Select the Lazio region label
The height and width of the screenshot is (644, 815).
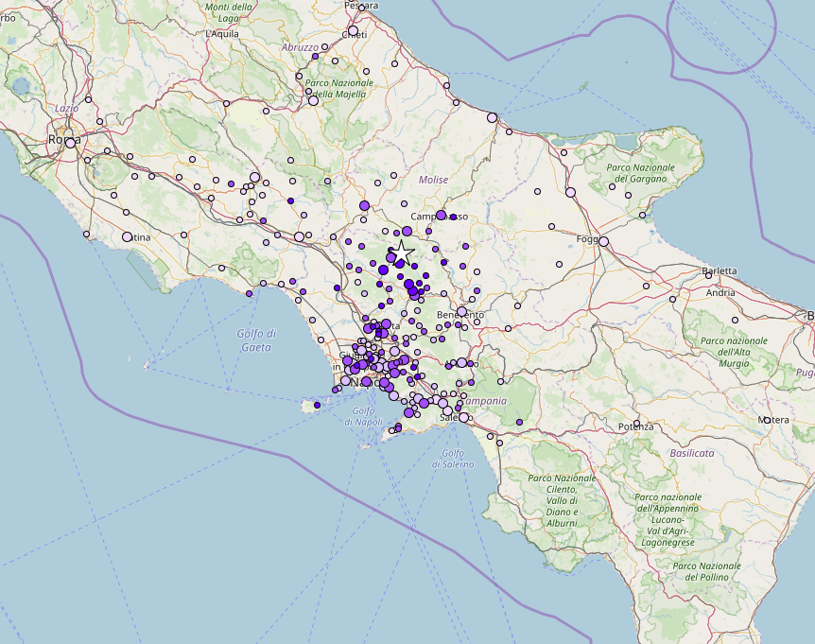(66, 108)
